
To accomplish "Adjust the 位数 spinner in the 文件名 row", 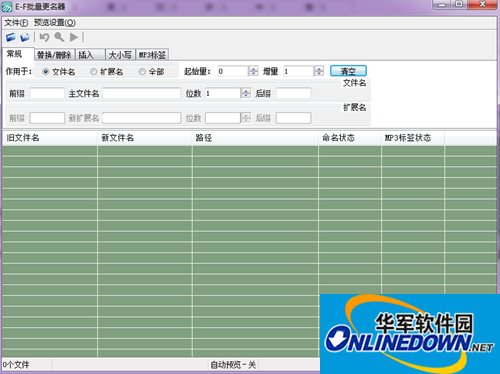I will pyautogui.click(x=246, y=93).
